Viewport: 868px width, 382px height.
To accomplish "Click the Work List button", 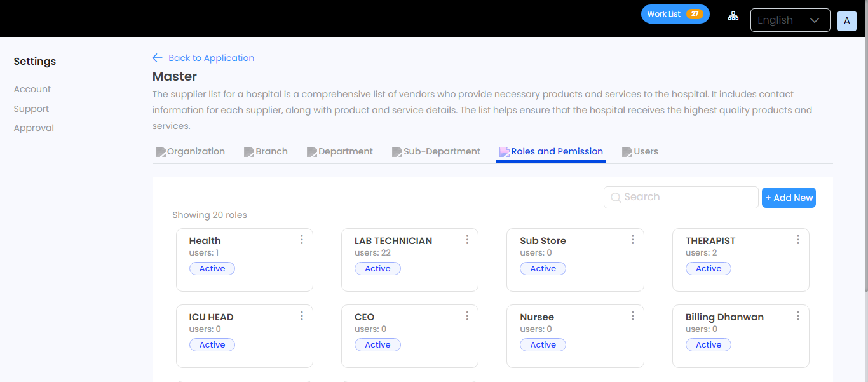I will pos(675,14).
